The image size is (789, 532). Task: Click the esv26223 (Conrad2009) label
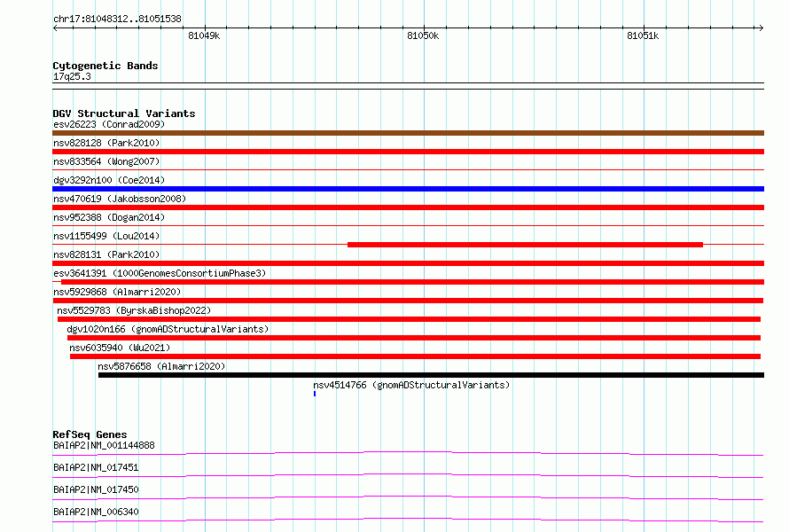(x=109, y=124)
